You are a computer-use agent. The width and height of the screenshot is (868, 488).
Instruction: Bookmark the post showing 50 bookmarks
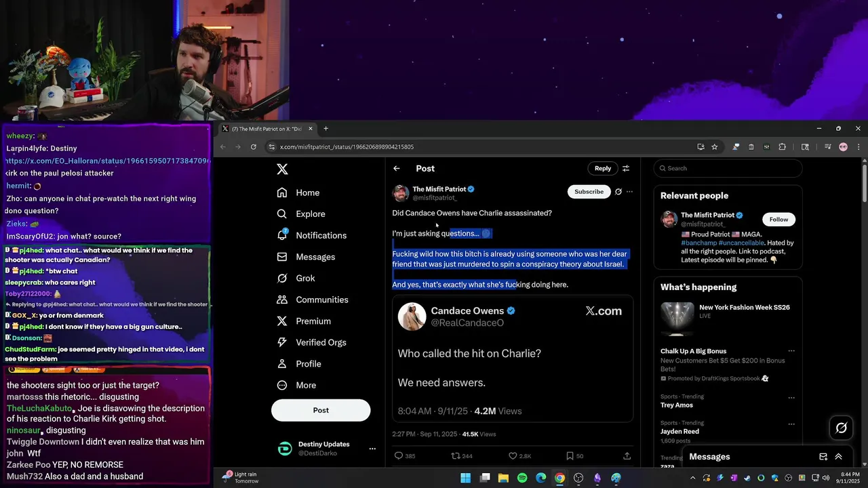(x=570, y=456)
